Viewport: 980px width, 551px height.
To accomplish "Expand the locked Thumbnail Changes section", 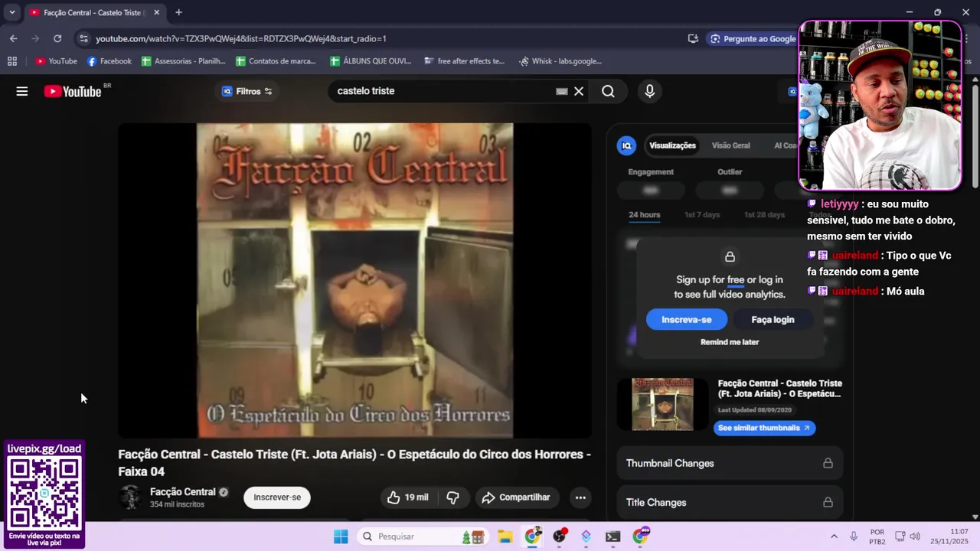I will [730, 463].
